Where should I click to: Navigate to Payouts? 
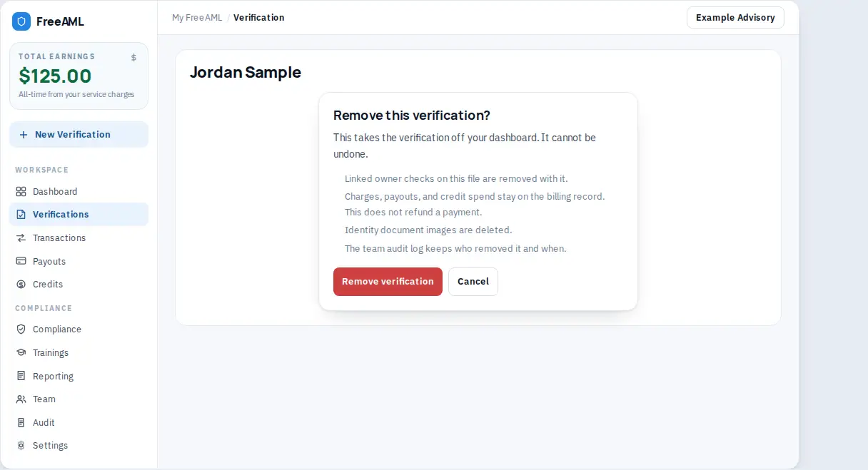[x=79, y=262]
